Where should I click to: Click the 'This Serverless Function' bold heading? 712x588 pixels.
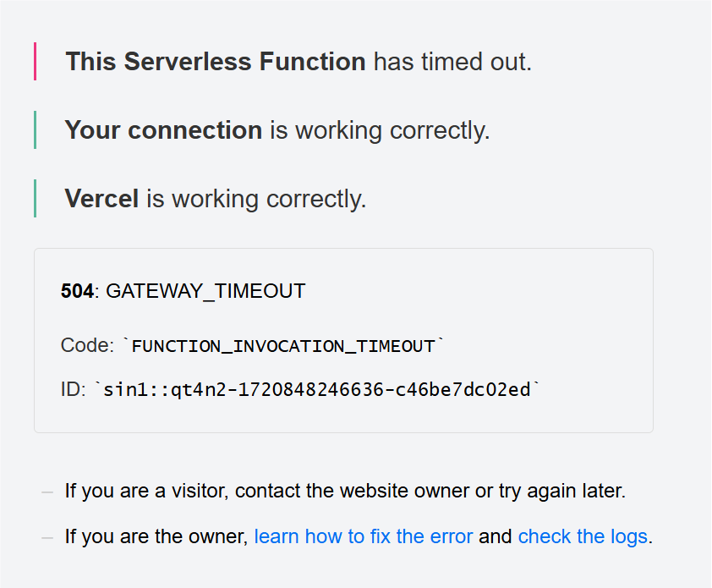pos(216,62)
